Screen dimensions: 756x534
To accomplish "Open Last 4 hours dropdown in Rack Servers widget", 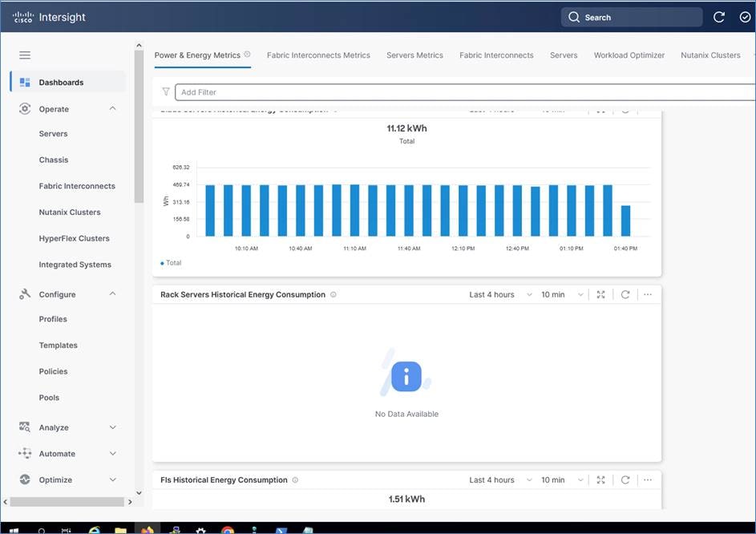I will click(x=500, y=294).
